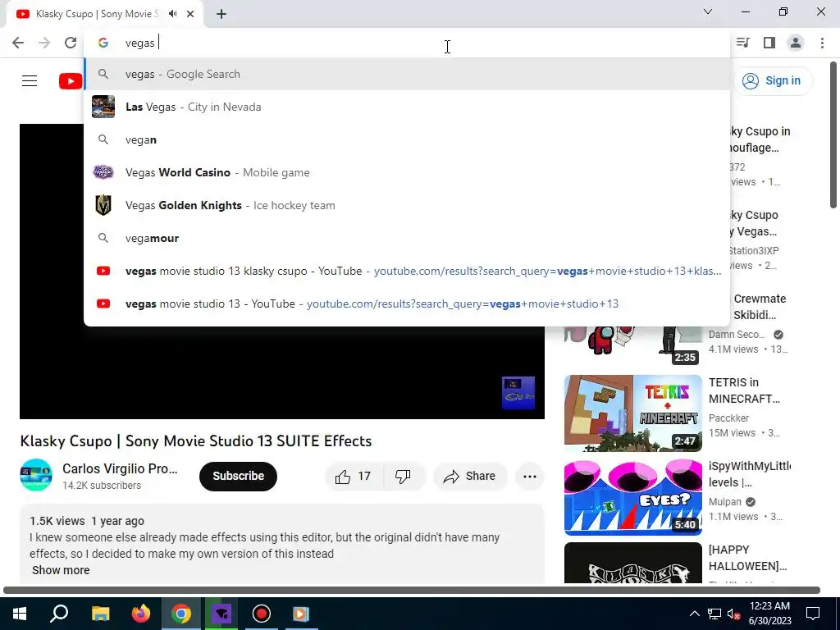The height and width of the screenshot is (630, 840).
Task: Expand description with Show more
Action: pos(61,570)
